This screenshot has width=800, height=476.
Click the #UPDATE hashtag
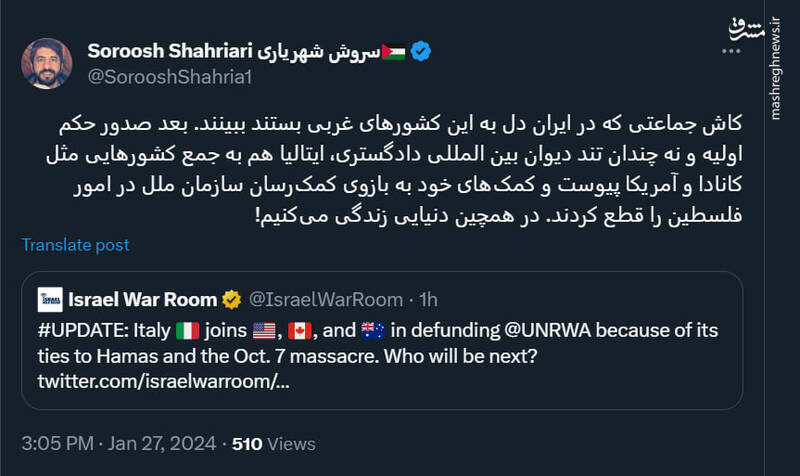tap(78, 329)
